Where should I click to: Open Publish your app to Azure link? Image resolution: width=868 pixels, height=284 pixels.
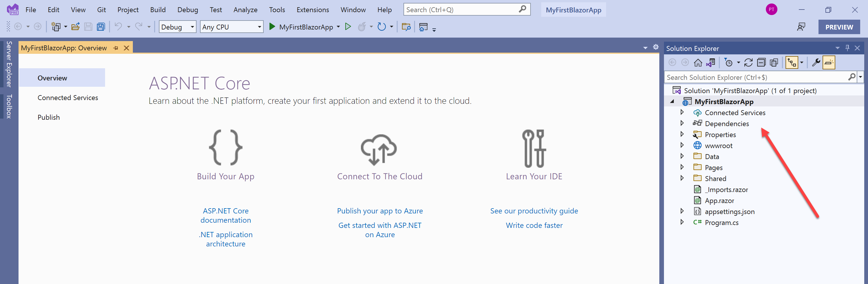380,211
